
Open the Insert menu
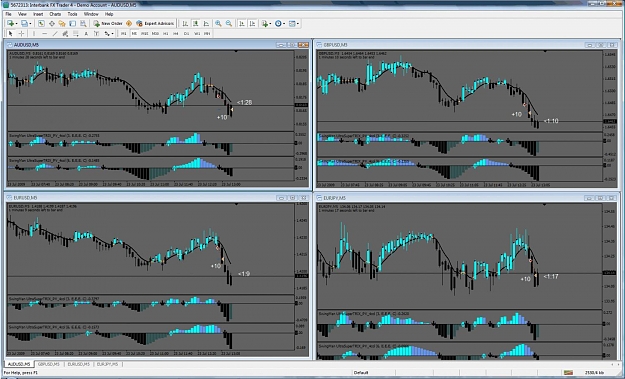(38, 14)
